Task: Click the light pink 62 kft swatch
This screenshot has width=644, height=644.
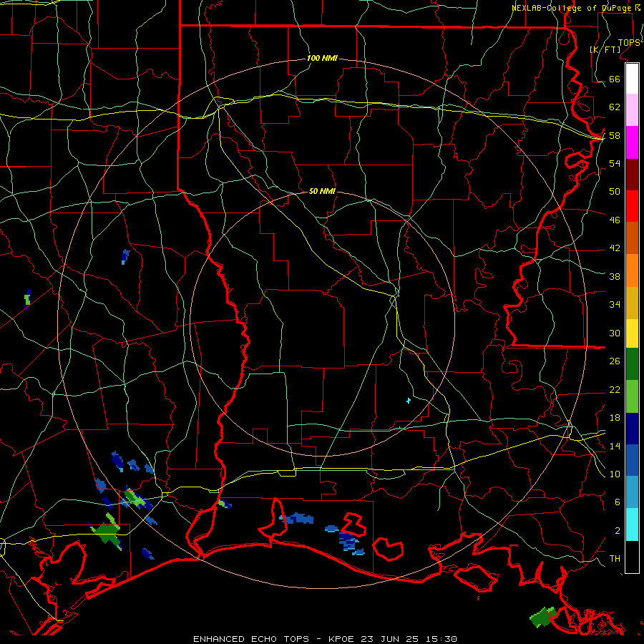Action: pyautogui.click(x=632, y=109)
